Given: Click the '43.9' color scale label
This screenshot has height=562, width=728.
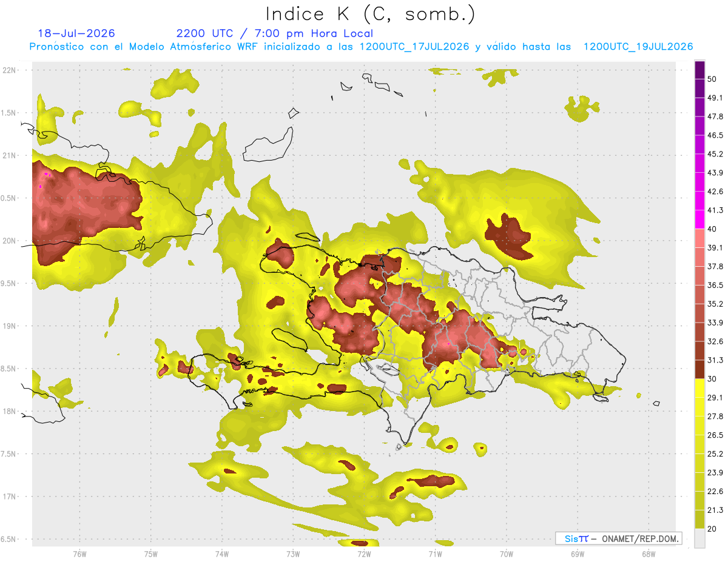Looking at the screenshot, I should click(715, 173).
